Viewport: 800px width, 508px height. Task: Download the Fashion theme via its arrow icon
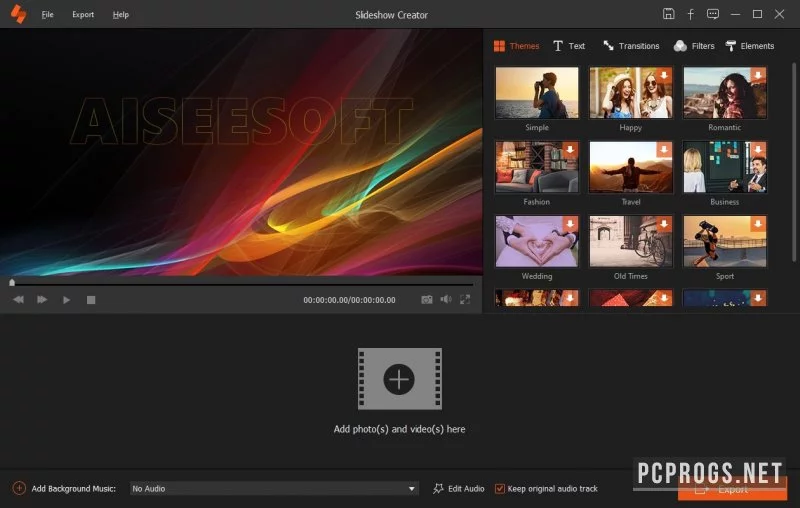click(570, 149)
